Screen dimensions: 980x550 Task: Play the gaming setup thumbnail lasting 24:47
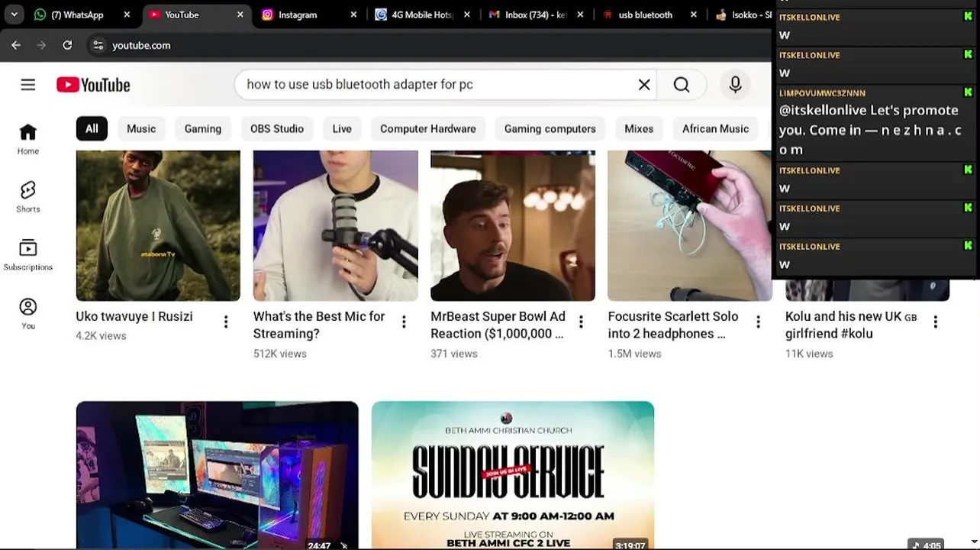coord(218,475)
